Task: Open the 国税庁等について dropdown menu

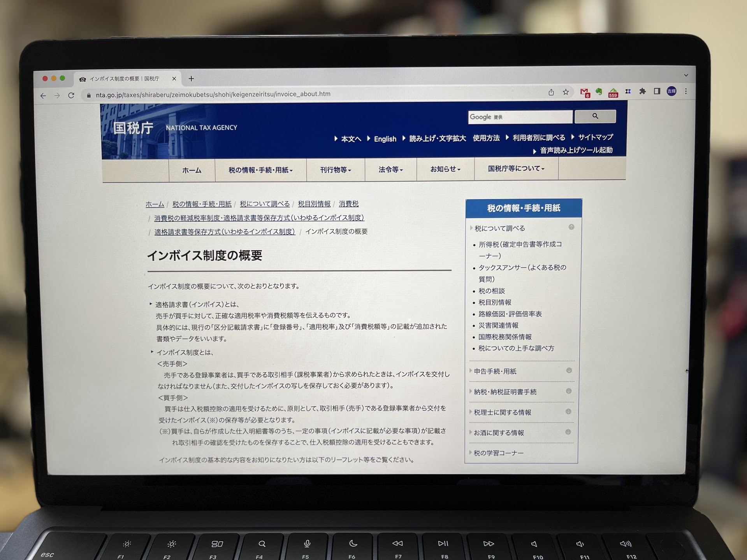Action: pos(516,169)
